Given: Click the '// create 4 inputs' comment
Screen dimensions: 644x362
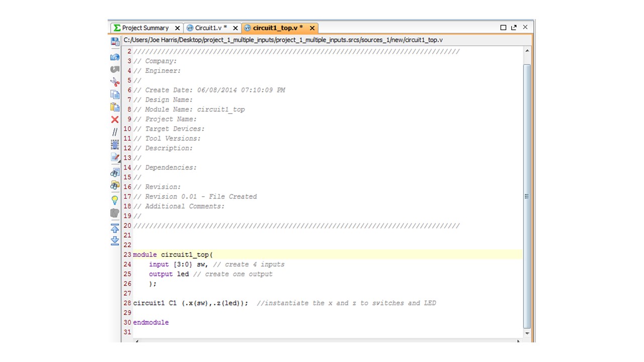Looking at the screenshot, I should (249, 264).
